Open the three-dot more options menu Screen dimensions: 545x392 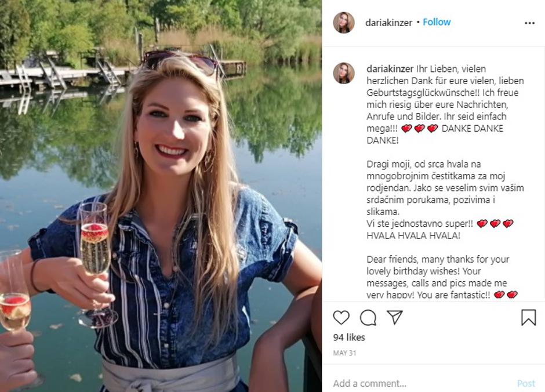tap(529, 23)
